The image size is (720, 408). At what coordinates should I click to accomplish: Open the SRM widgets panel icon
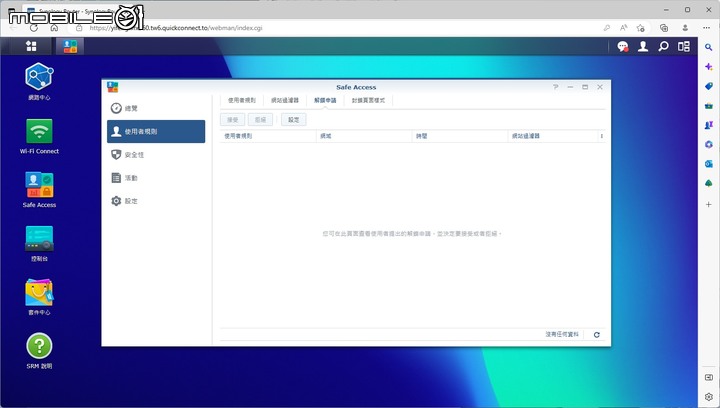pyautogui.click(x=683, y=46)
